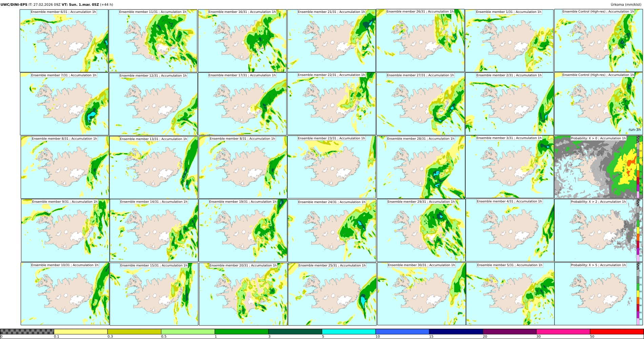Image resolution: width=644 pixels, height=339 pixels.
Task: Pick the cyan 5–10 legend swatch
Action: tap(349, 332)
